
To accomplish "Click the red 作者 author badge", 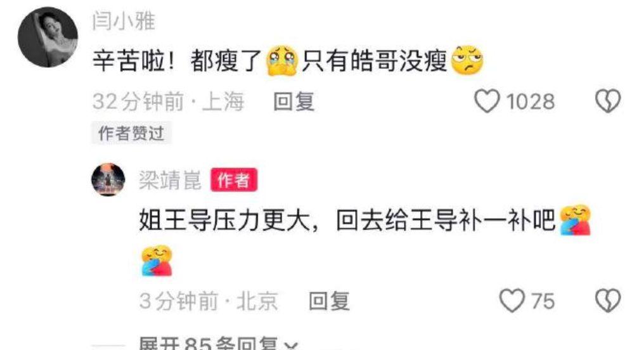I will coord(234,180).
